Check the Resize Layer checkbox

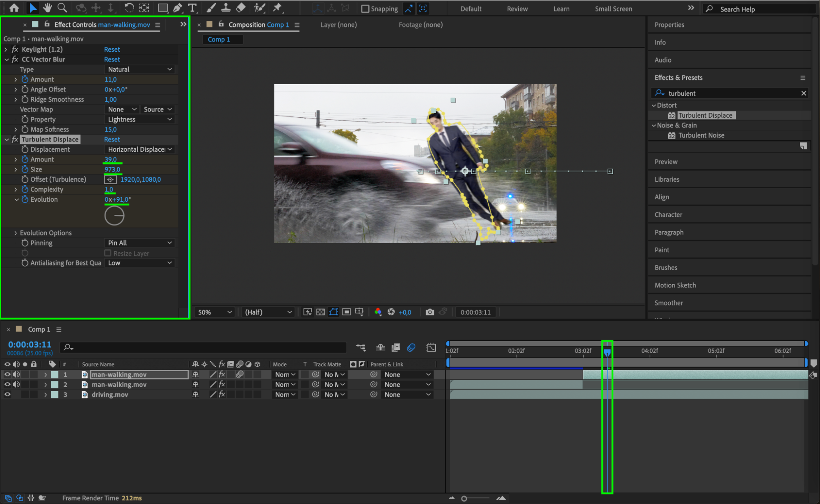click(108, 253)
